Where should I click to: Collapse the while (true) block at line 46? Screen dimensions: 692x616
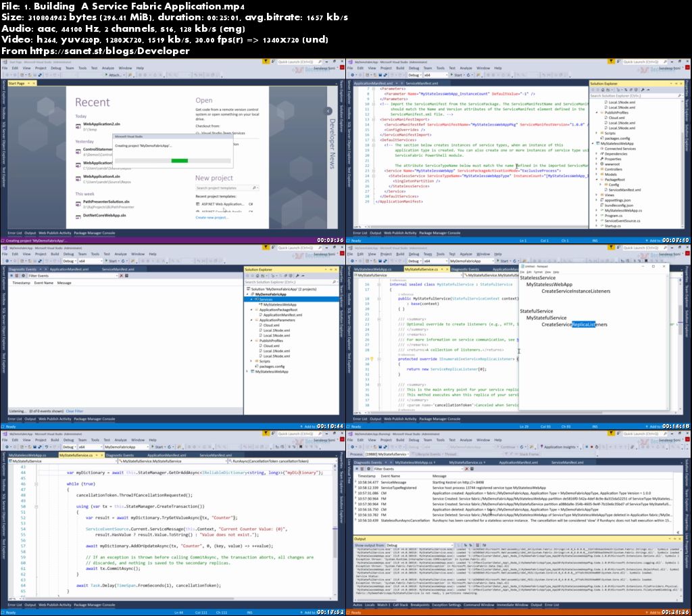[36, 484]
